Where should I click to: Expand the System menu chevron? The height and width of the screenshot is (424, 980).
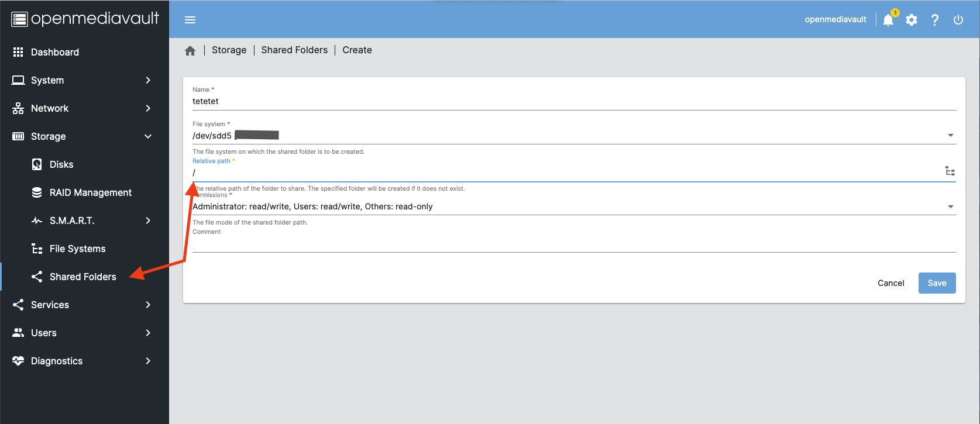pyautogui.click(x=148, y=80)
